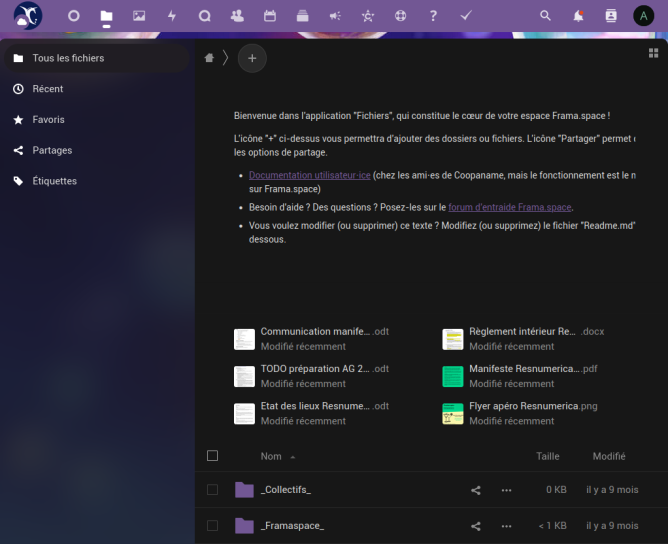Open more actions for _Collectifs_

pos(507,490)
